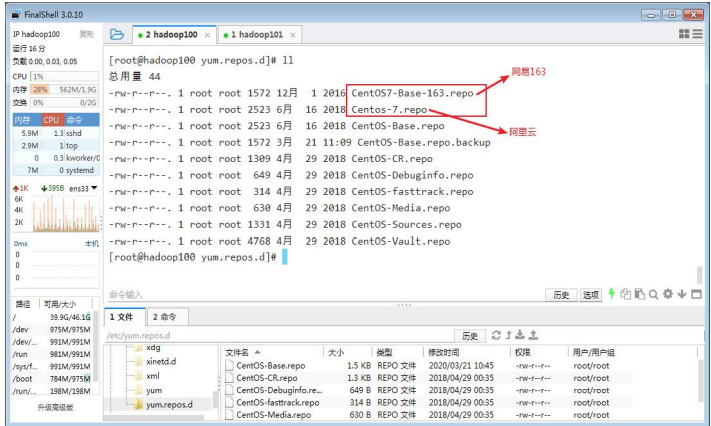This screenshot has height=426, width=711.
Task: Close the hadoop100 tab with its x
Action: pyautogui.click(x=207, y=35)
